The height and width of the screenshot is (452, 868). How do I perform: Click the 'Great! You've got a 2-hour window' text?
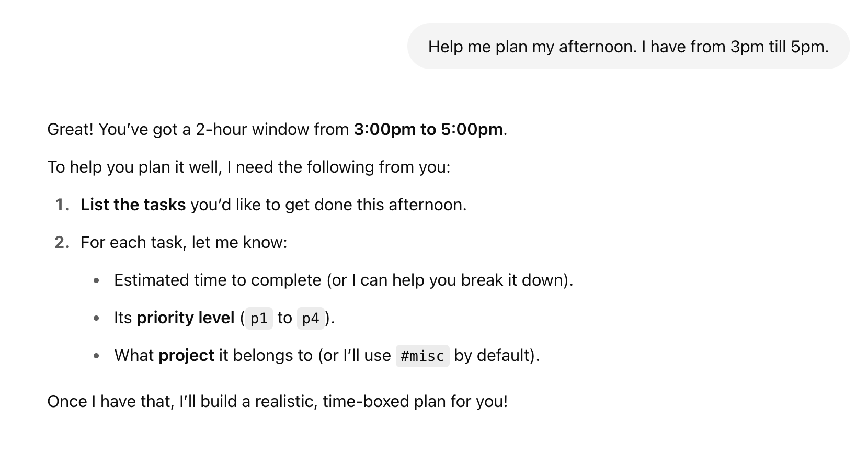click(x=198, y=129)
